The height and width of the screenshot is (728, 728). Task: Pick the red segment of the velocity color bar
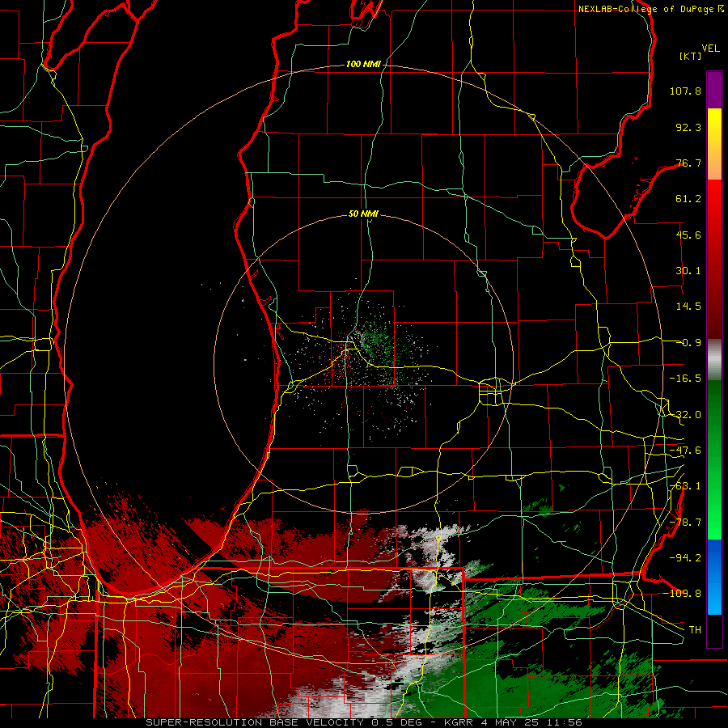(714, 259)
